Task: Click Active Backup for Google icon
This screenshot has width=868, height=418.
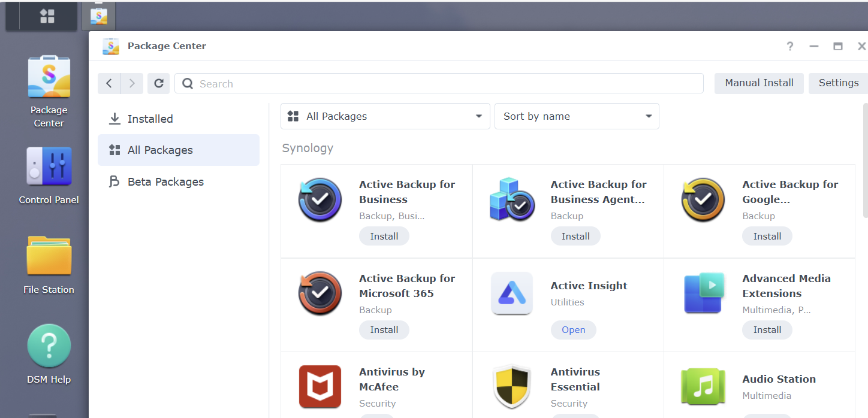Action: (x=703, y=200)
